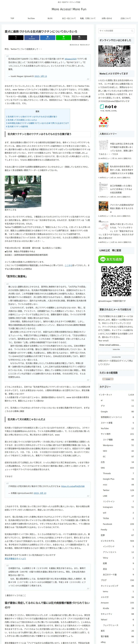Open the note logo banner

[x=108, y=108]
